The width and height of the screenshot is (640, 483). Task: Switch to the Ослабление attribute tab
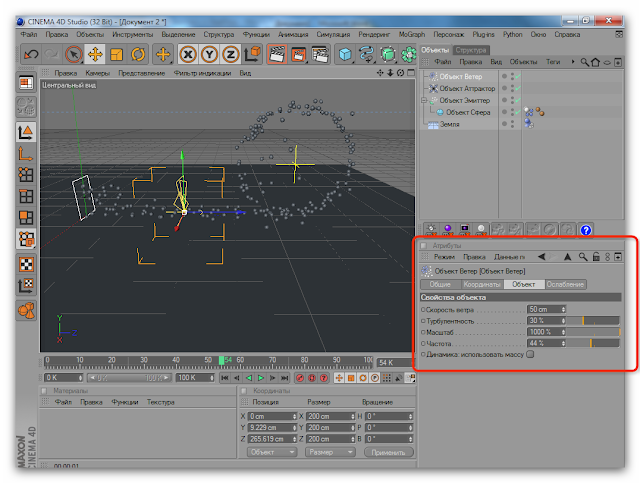[565, 284]
